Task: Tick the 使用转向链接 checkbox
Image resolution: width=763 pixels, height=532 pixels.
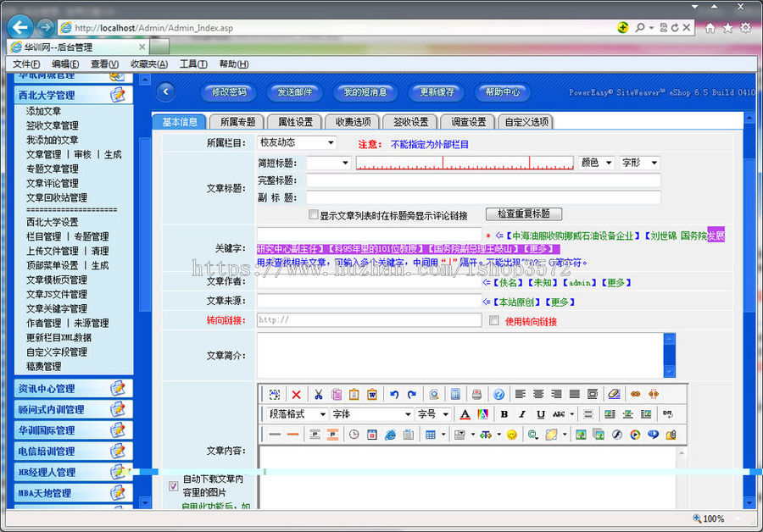Action: [494, 320]
